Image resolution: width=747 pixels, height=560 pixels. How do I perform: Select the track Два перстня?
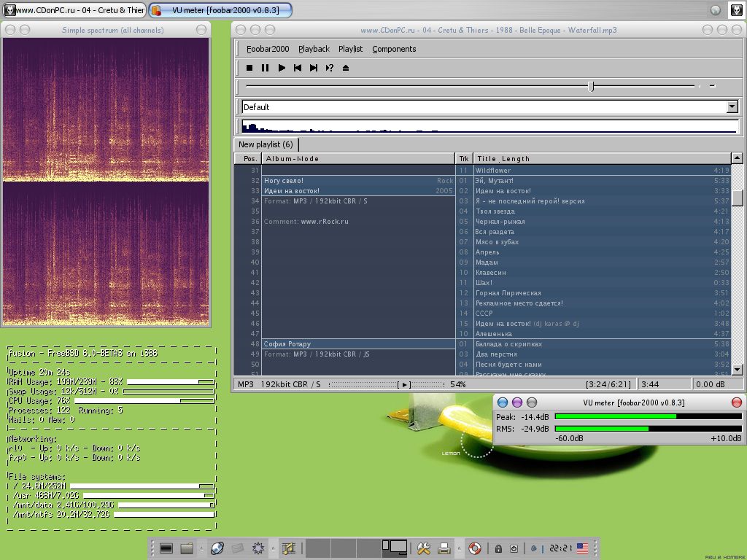coord(602,354)
